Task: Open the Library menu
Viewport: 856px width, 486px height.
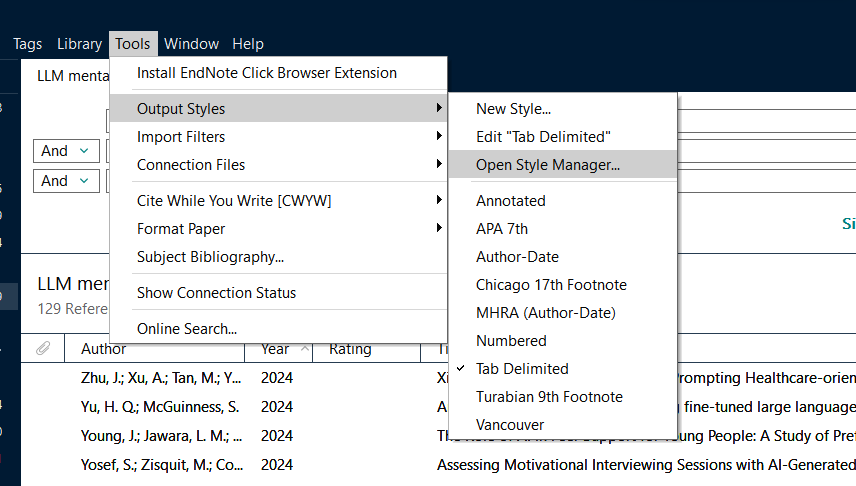Action: pyautogui.click(x=79, y=44)
